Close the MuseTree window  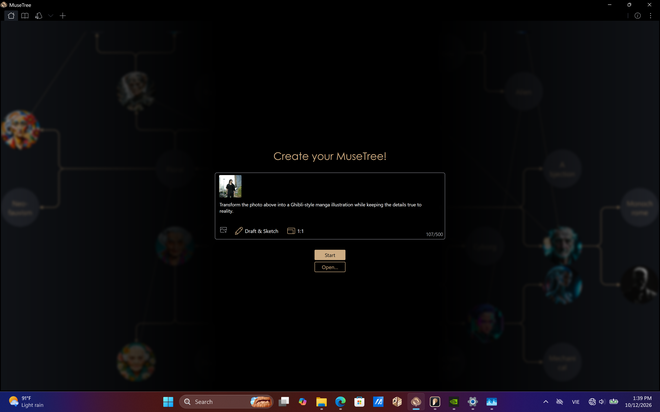click(649, 5)
